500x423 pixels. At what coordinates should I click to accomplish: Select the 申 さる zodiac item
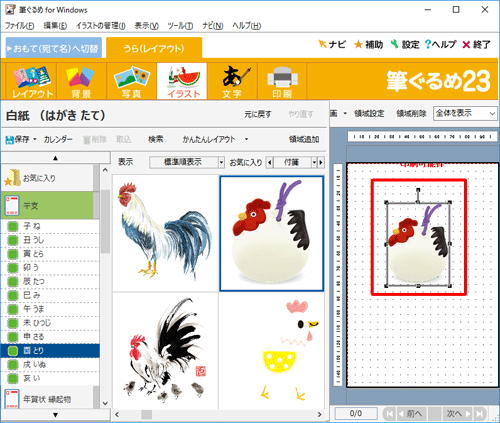[x=50, y=337]
